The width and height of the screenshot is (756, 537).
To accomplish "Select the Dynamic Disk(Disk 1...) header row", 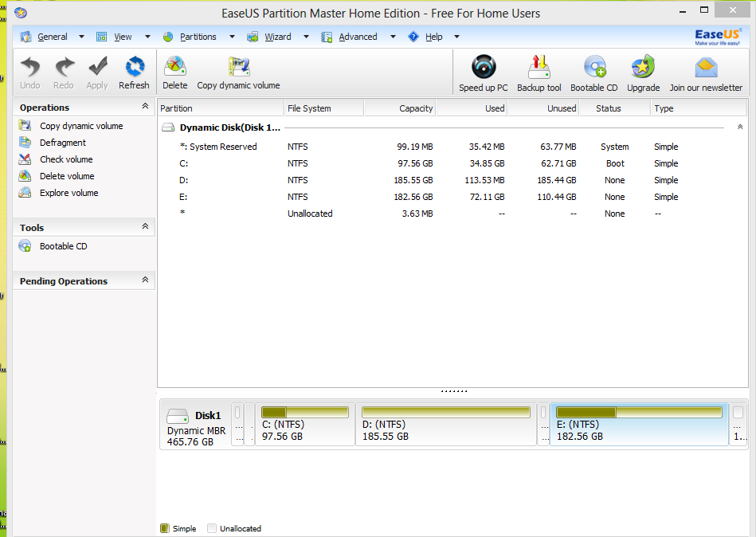I will coord(452,127).
